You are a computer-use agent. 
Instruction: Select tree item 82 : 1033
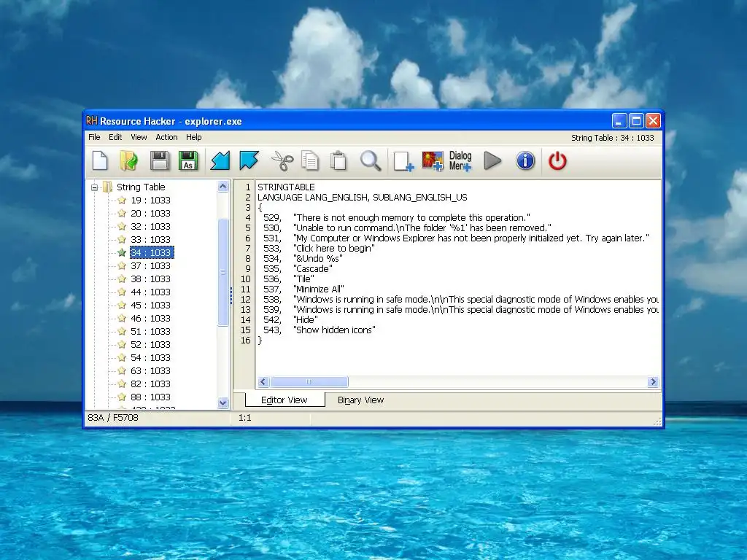(x=150, y=384)
